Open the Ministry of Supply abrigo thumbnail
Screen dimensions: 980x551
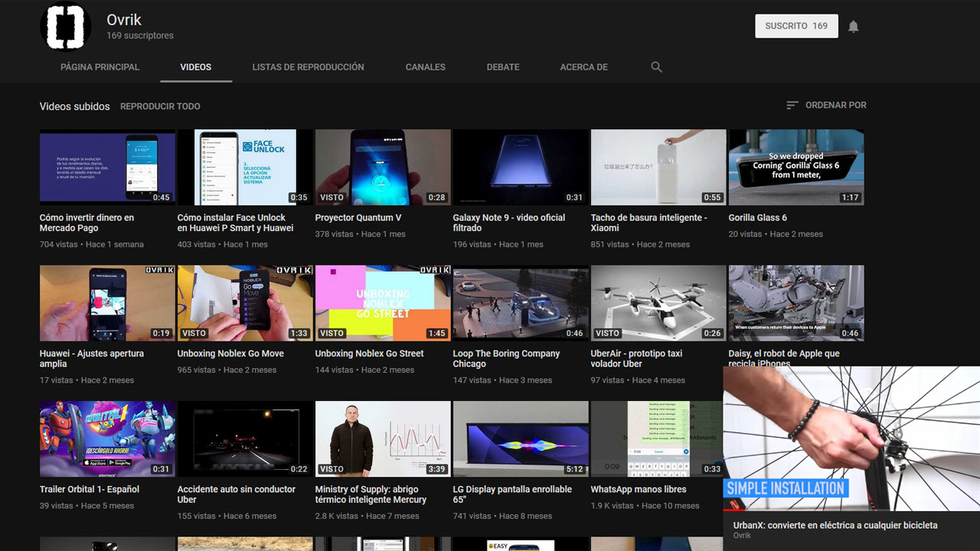click(383, 439)
